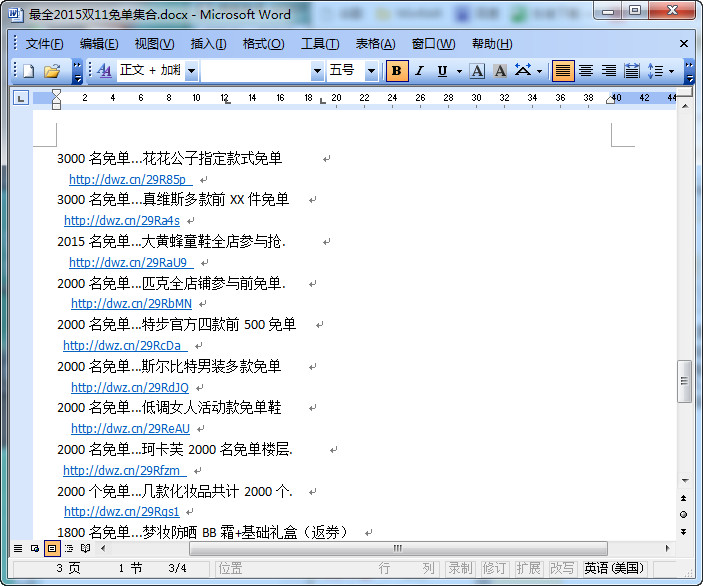Follow the link http://dwz.cn/29RbMN
This screenshot has width=703, height=586.
click(131, 304)
